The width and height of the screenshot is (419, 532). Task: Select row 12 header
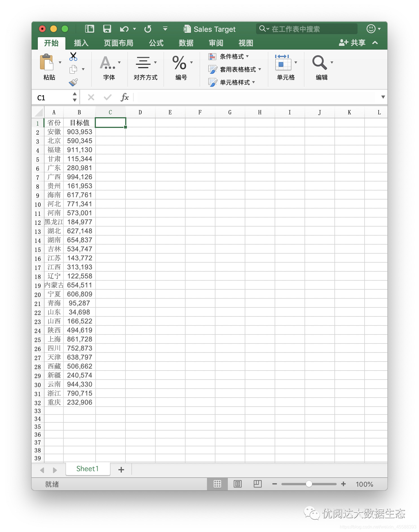click(x=38, y=222)
